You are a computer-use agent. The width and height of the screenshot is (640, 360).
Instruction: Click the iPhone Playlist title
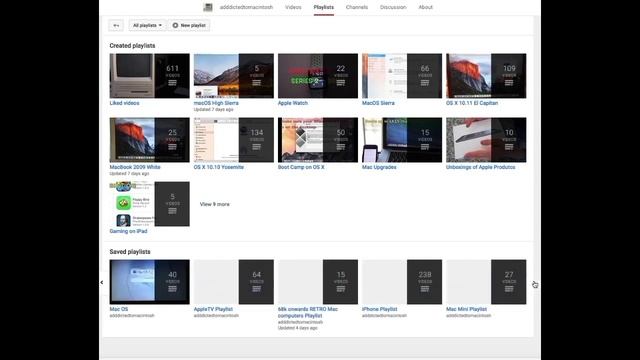pyautogui.click(x=379, y=309)
